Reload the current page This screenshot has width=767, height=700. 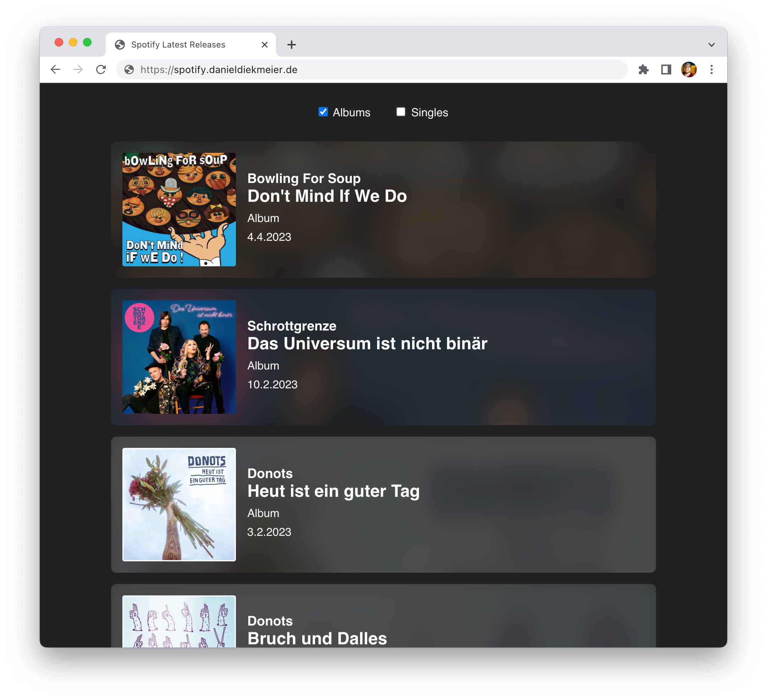[x=101, y=70]
